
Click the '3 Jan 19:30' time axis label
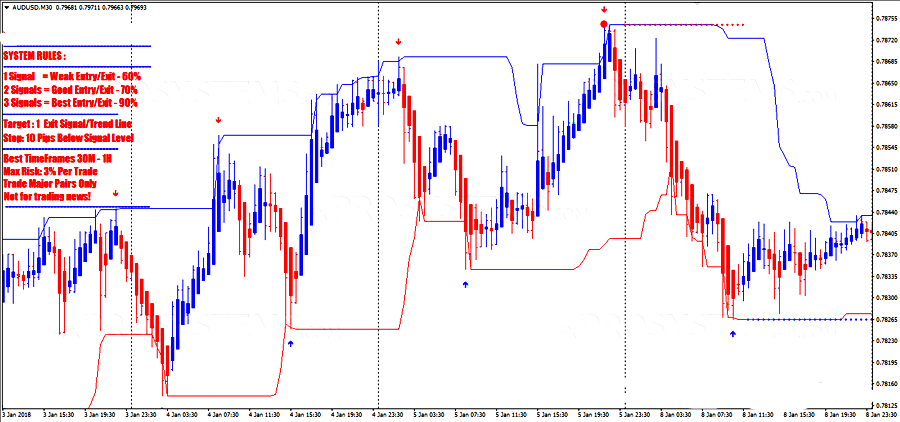tap(100, 414)
